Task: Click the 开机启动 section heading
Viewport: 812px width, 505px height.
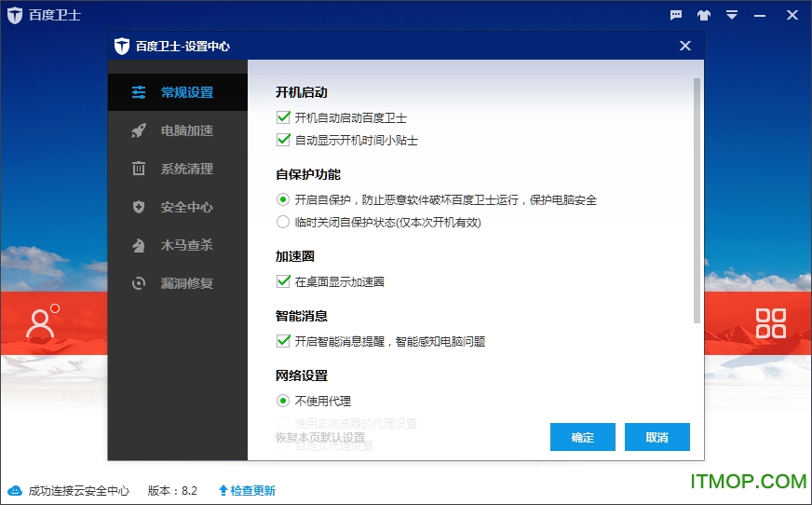Action: tap(302, 92)
